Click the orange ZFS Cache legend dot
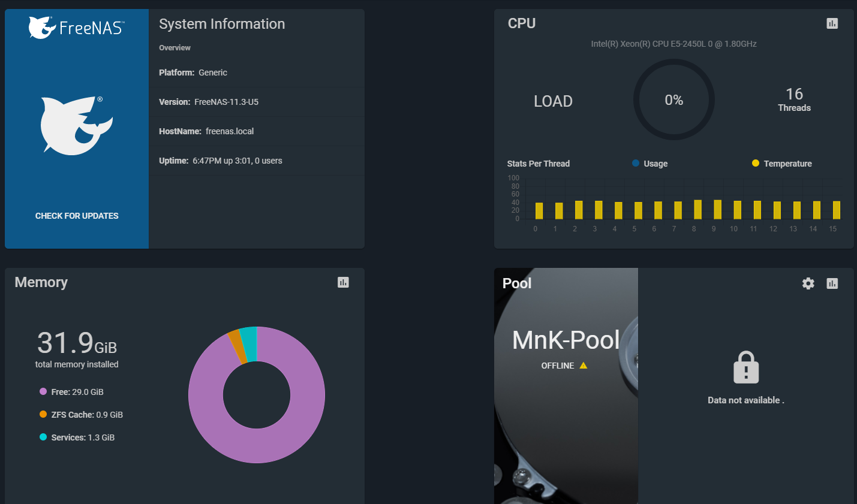 (43, 414)
